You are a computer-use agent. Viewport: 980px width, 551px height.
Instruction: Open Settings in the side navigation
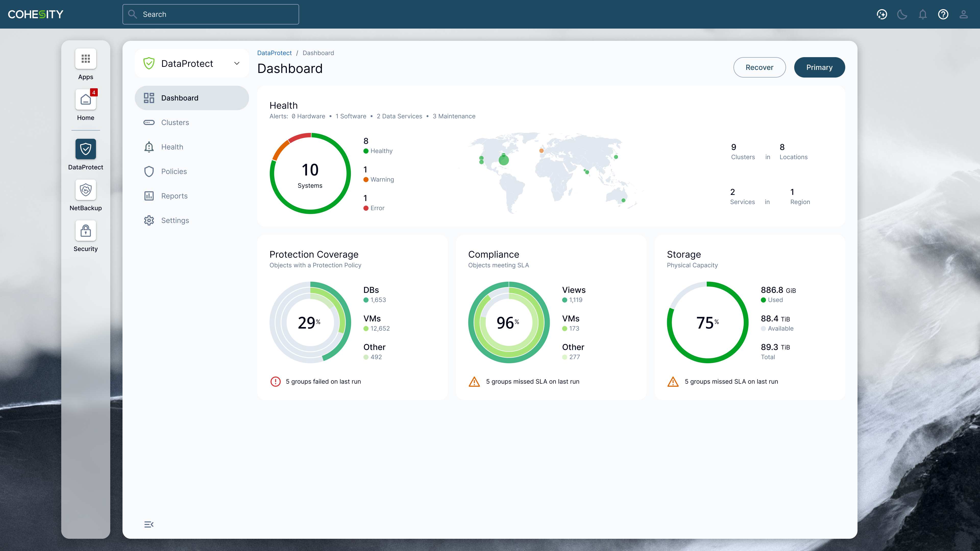(192, 221)
